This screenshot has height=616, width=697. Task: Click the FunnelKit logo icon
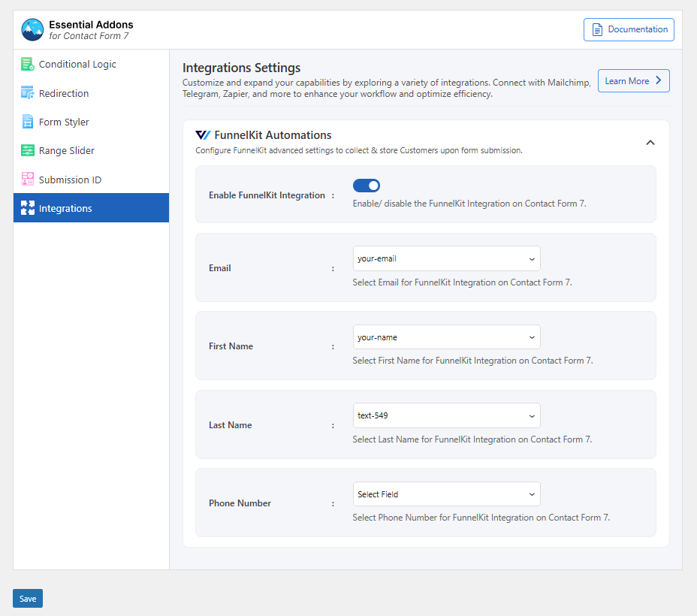click(x=203, y=135)
